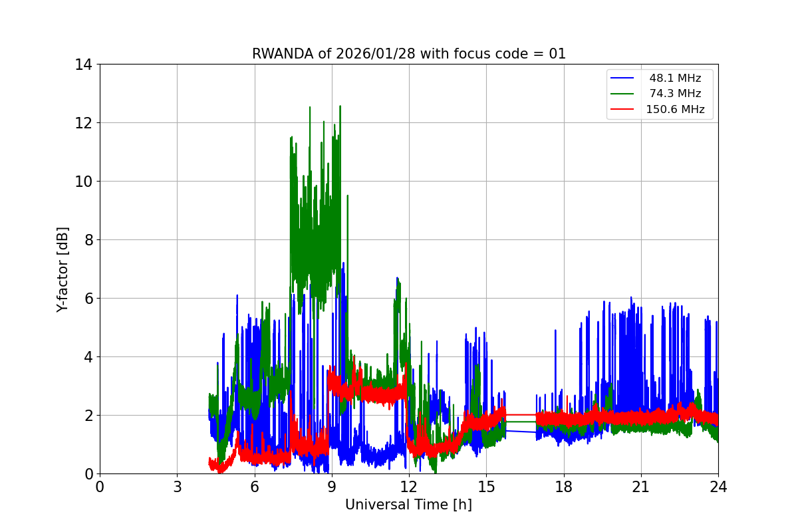Click x-axis tick label 9

point(332,486)
